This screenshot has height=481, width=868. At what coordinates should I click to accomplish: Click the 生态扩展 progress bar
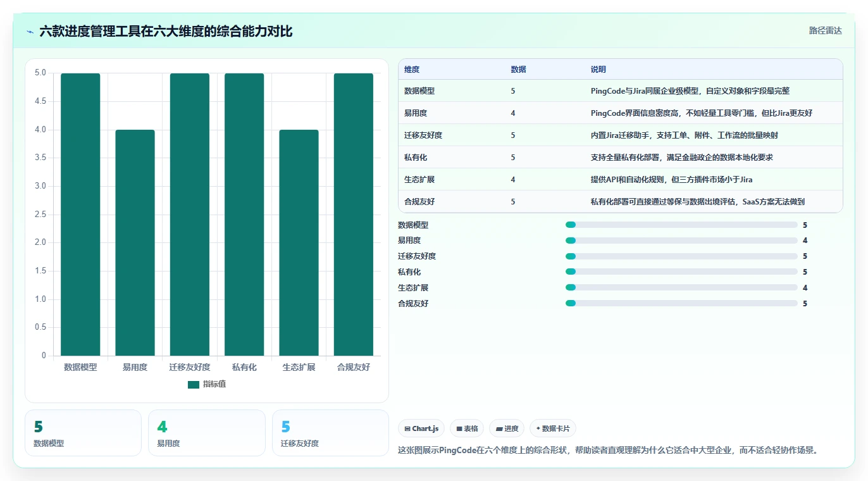[681, 288]
